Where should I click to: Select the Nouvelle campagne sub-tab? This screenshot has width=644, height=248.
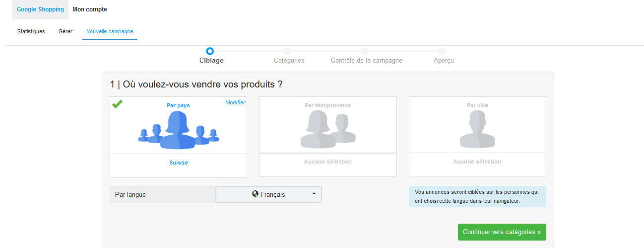click(110, 31)
